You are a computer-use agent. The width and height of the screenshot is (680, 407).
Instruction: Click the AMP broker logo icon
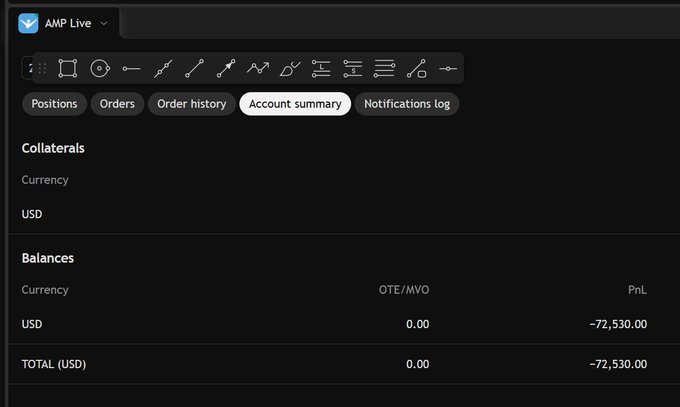click(28, 23)
